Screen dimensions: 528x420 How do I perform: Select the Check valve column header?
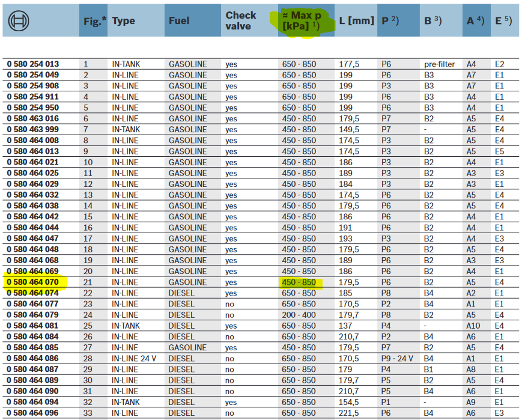(241, 21)
